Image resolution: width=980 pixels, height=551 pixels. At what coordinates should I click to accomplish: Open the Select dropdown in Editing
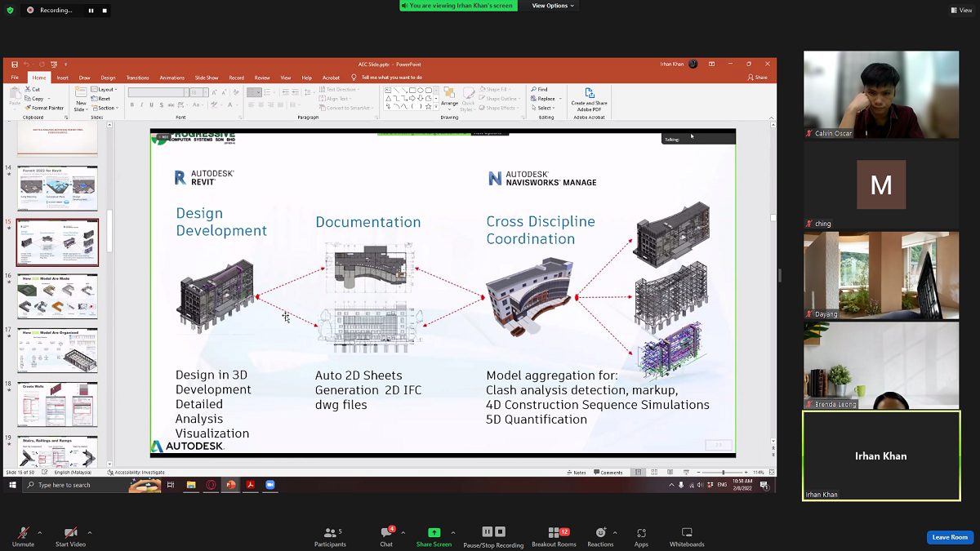click(542, 108)
